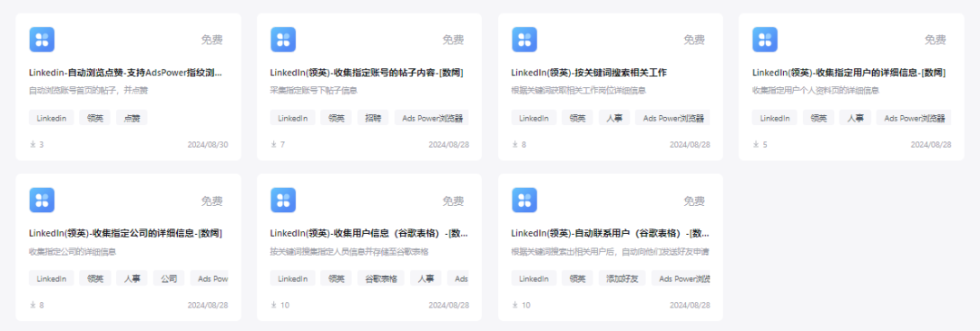Select 领英 tag on 自动浏览点赞 card
Viewport: 980px width, 331px height.
(x=95, y=117)
